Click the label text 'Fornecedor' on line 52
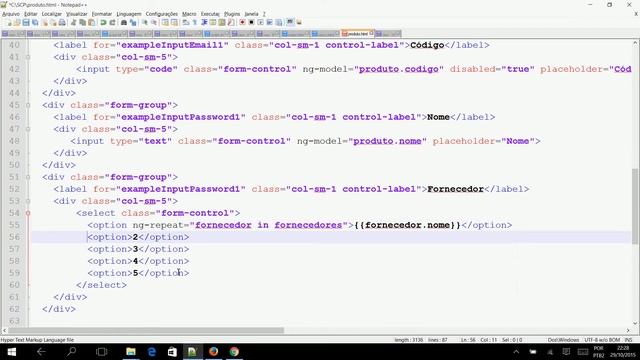This screenshot has width=640, height=360. tap(455, 189)
